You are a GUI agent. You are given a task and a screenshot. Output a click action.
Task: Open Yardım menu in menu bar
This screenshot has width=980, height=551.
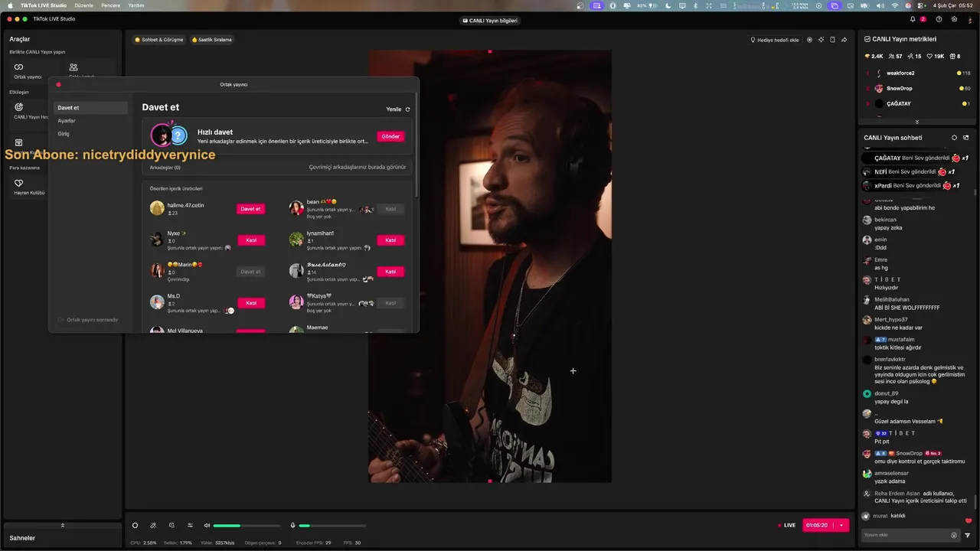pyautogui.click(x=136, y=5)
